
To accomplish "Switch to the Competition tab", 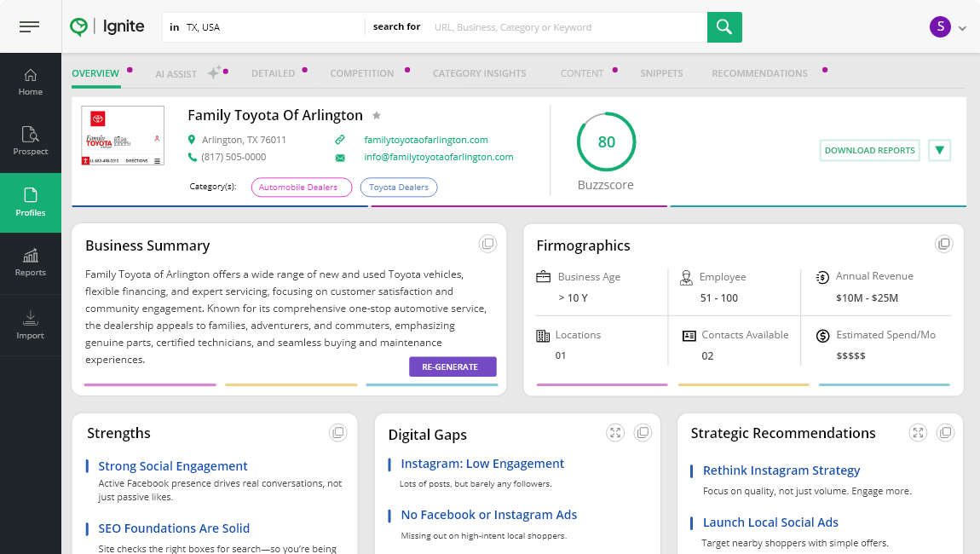I will 362,73.
